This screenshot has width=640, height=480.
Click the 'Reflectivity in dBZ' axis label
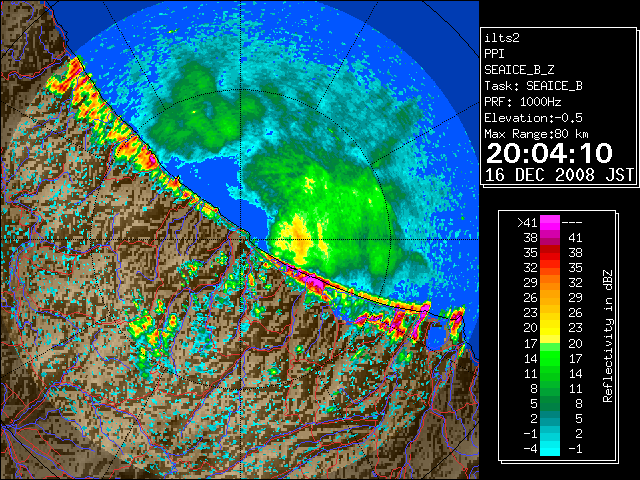[x=608, y=336]
